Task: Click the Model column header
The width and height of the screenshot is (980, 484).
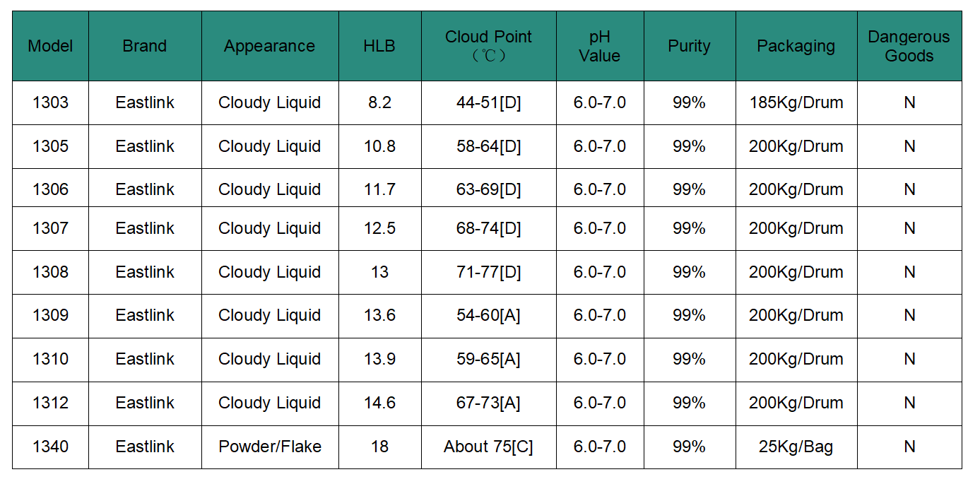Action: (50, 46)
